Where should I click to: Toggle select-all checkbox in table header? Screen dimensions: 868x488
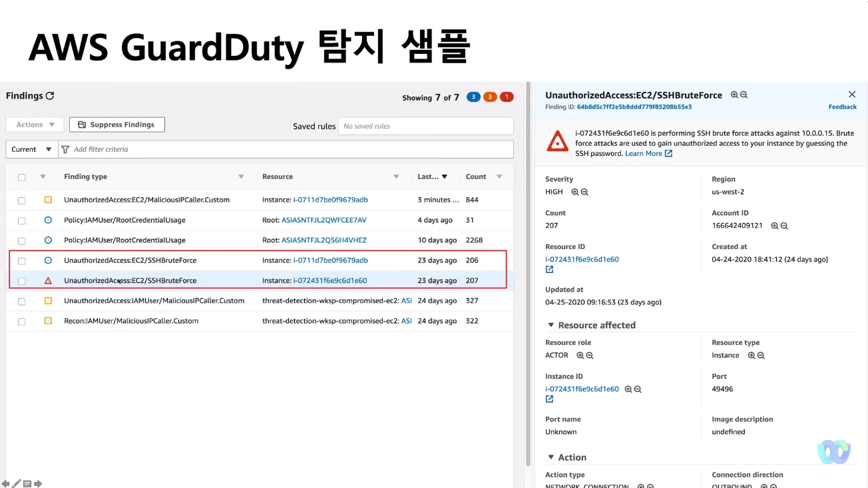(x=22, y=177)
